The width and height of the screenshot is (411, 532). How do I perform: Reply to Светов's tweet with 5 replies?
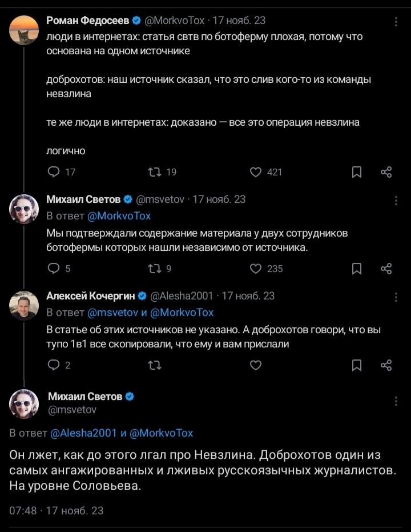click(x=53, y=269)
